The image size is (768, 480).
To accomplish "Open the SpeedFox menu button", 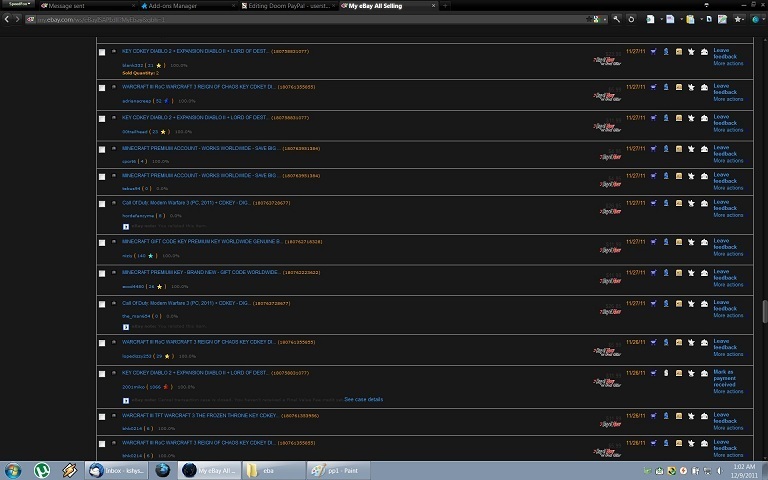I will pos(19,4).
